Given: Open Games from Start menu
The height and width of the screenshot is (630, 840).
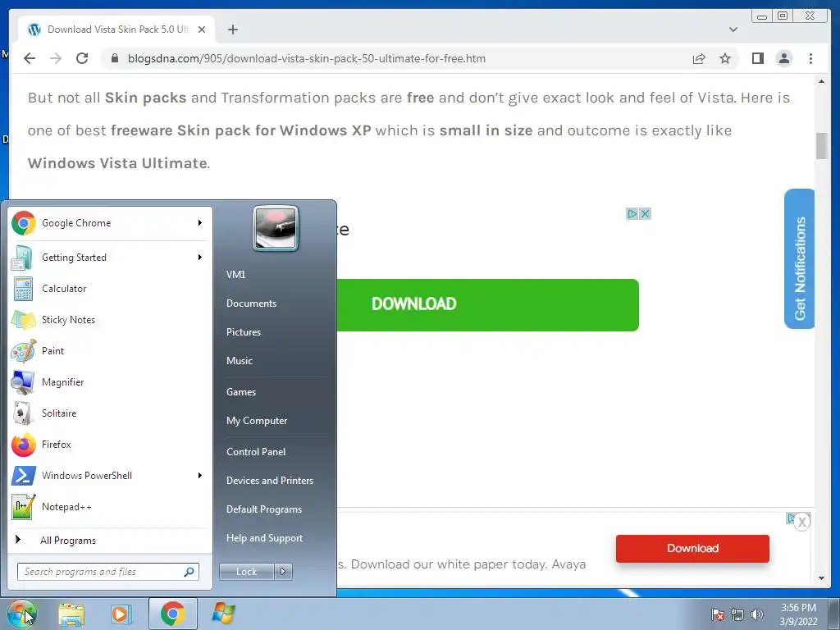Looking at the screenshot, I should tap(241, 391).
